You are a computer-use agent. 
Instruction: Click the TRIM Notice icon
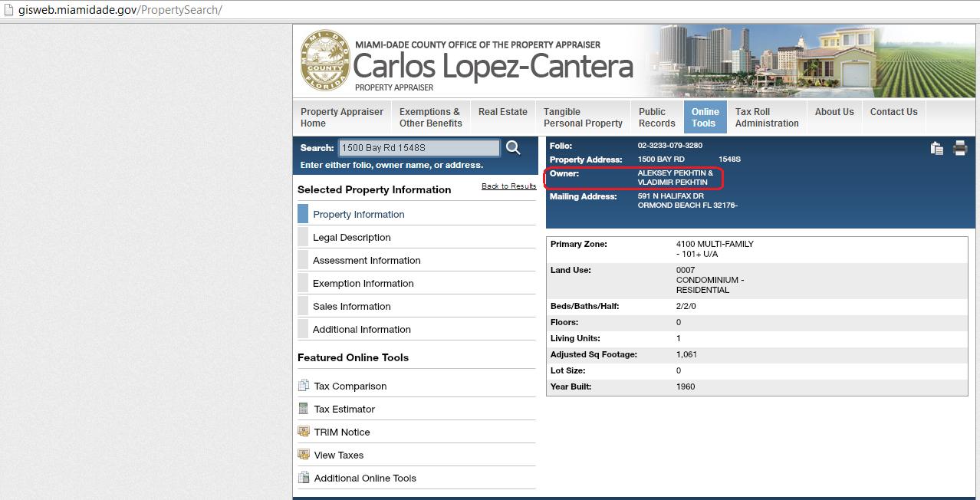coord(304,432)
